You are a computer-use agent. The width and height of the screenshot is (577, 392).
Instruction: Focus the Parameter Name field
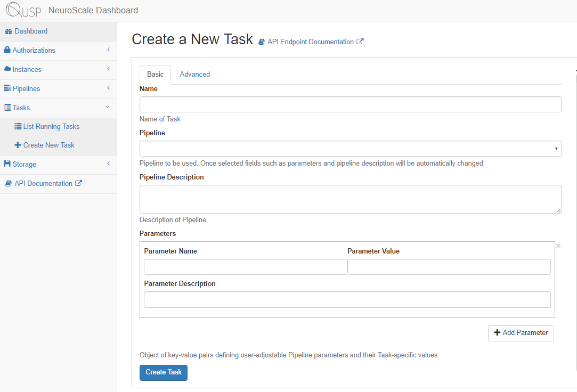point(246,267)
